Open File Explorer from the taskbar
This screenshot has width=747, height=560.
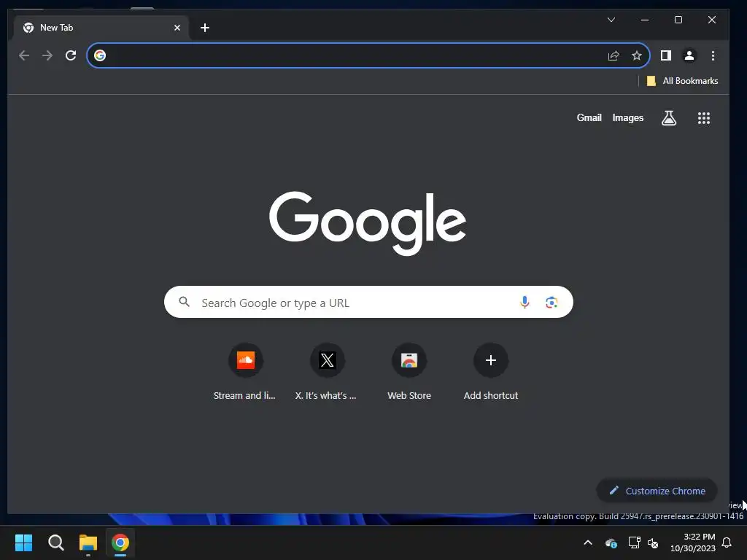[88, 542]
